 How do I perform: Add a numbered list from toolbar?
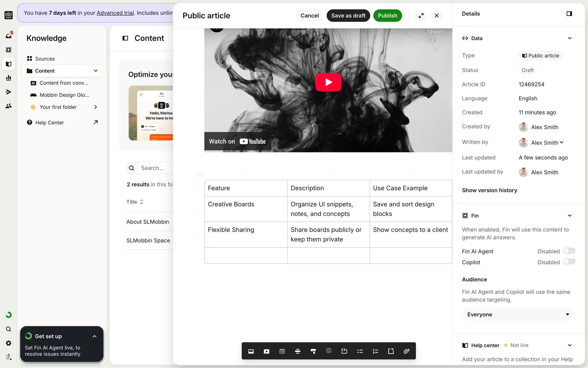pos(375,351)
